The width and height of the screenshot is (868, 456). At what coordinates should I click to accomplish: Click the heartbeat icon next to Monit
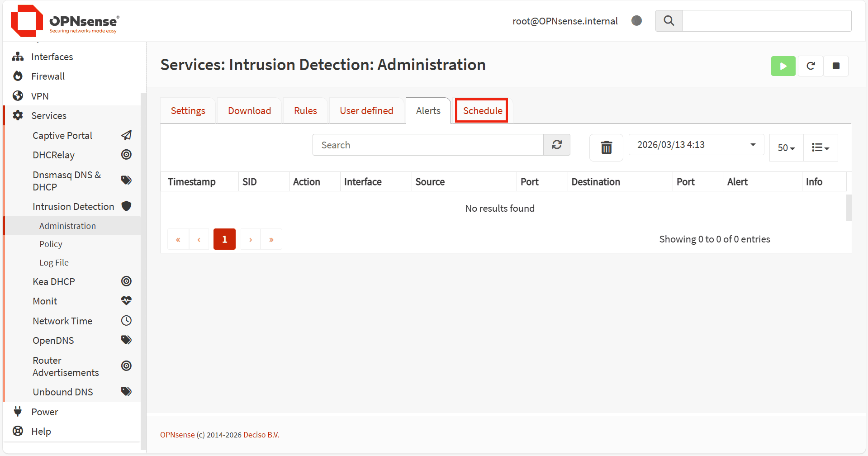click(x=127, y=301)
